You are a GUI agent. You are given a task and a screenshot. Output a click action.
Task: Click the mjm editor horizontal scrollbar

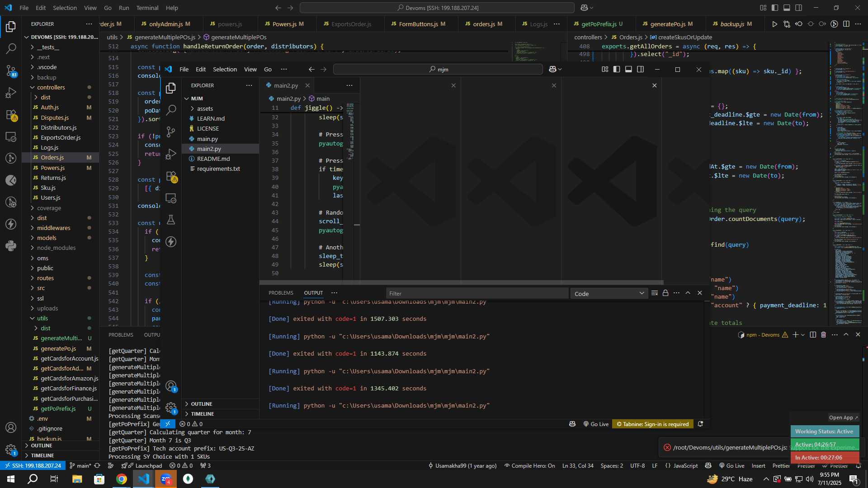pos(461,282)
